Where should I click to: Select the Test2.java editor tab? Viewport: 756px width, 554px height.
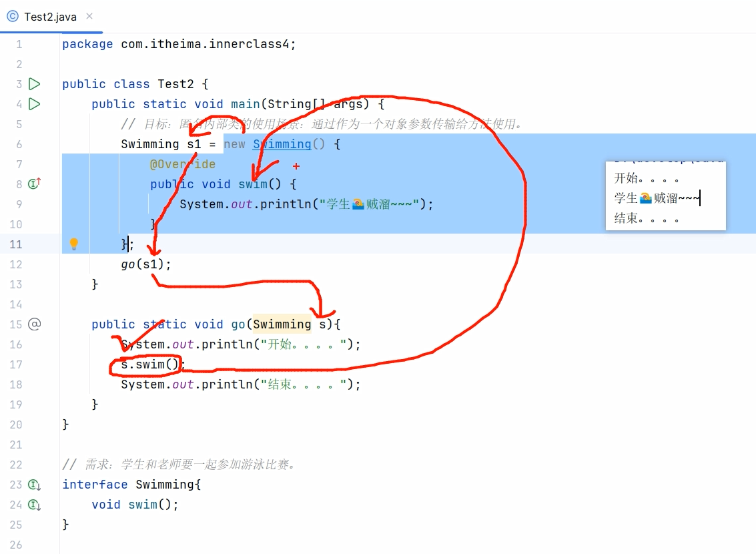pyautogui.click(x=50, y=17)
